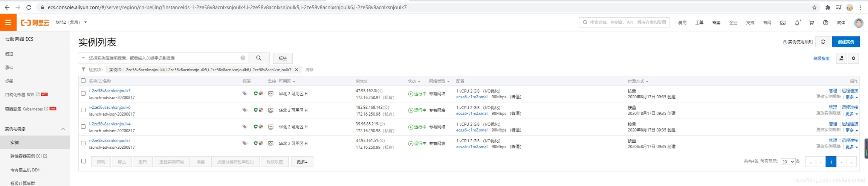Open the 费用 top menu item
The height and width of the screenshot is (186, 868).
pos(682,23)
